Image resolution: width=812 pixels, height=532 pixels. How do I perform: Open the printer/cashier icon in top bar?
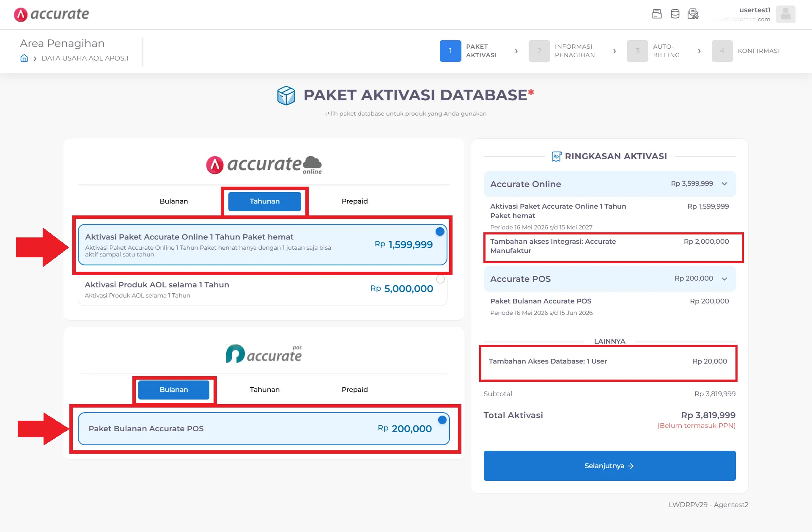[657, 14]
